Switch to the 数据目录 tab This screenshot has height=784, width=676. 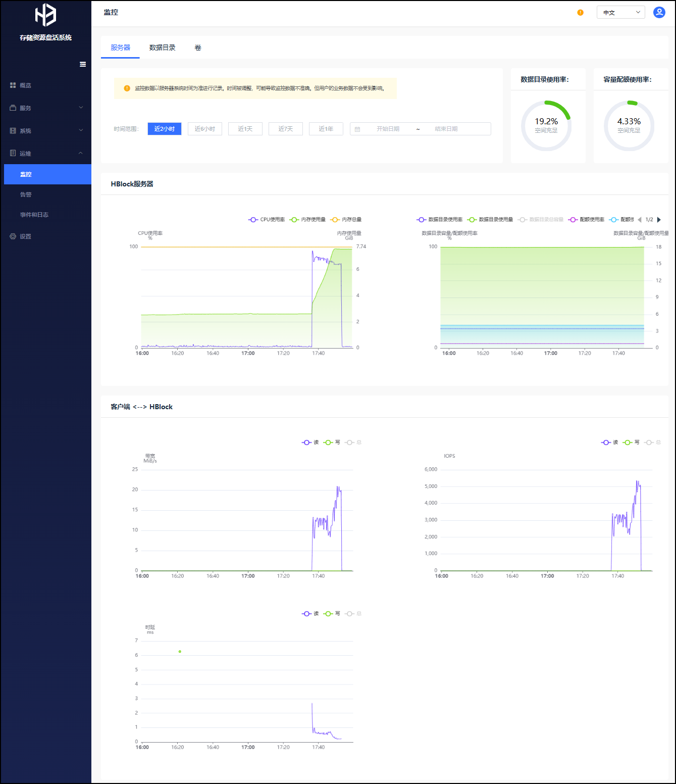coord(162,47)
